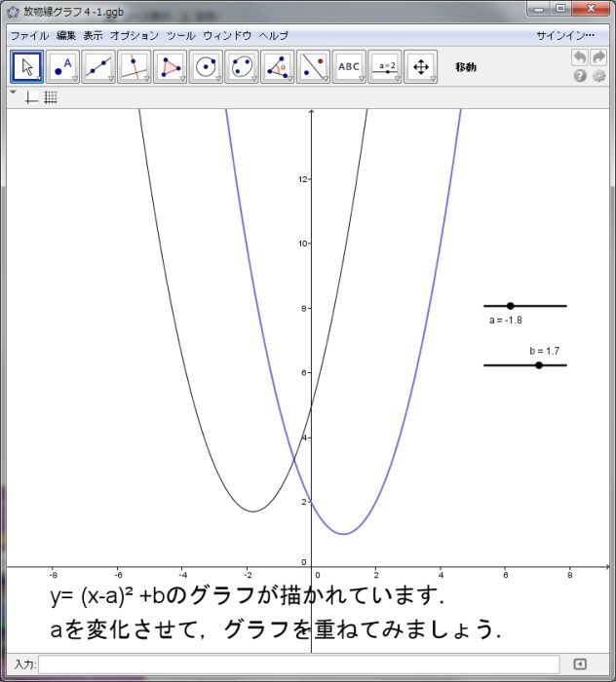Select the Perpendicular line tool
Image resolution: width=616 pixels, height=682 pixels.
(x=135, y=67)
